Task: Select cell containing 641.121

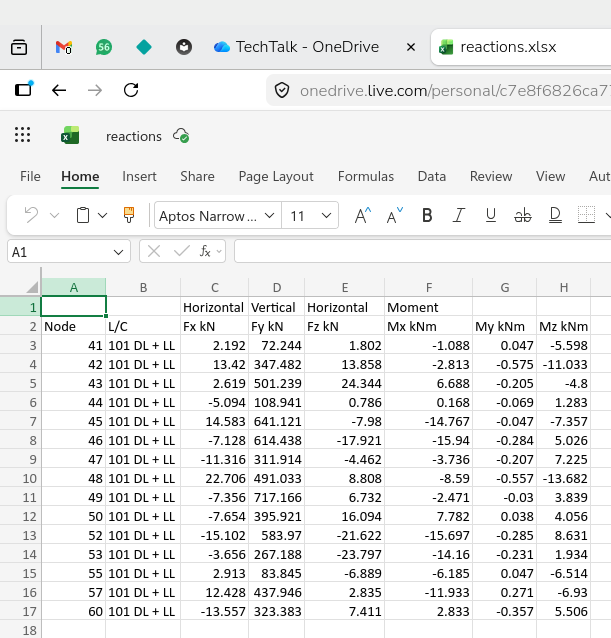Action: point(277,422)
